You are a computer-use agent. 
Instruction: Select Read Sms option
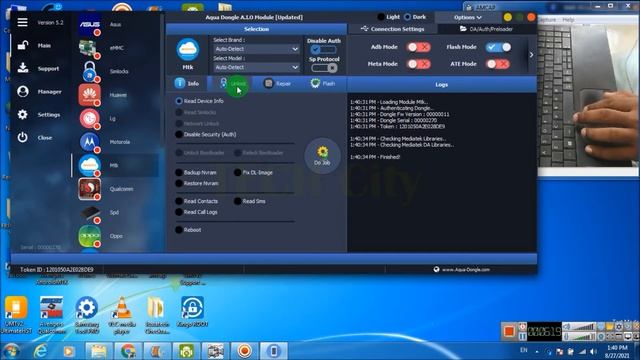[250, 201]
